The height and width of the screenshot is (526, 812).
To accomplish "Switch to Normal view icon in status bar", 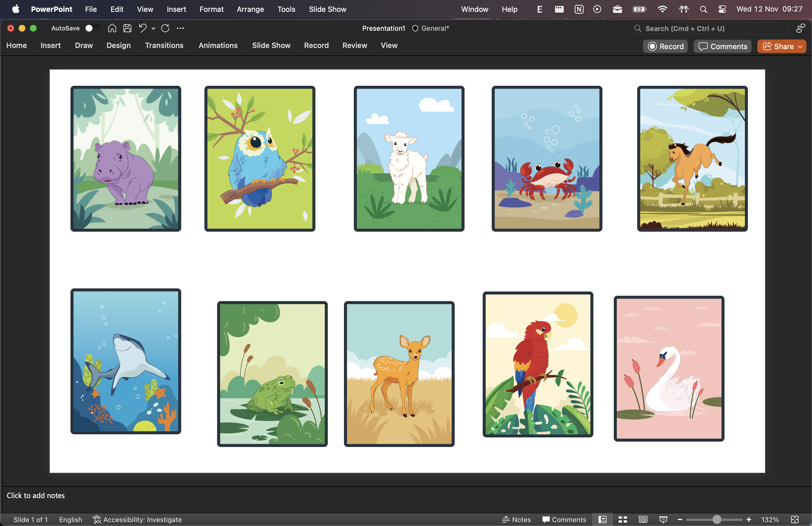I will click(x=603, y=520).
